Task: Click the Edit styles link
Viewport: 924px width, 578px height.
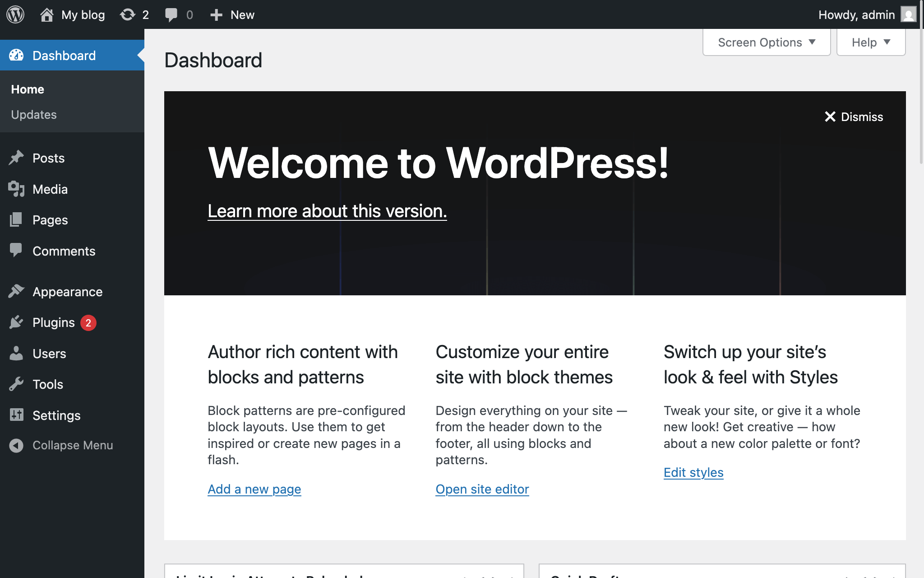Action: pos(693,472)
